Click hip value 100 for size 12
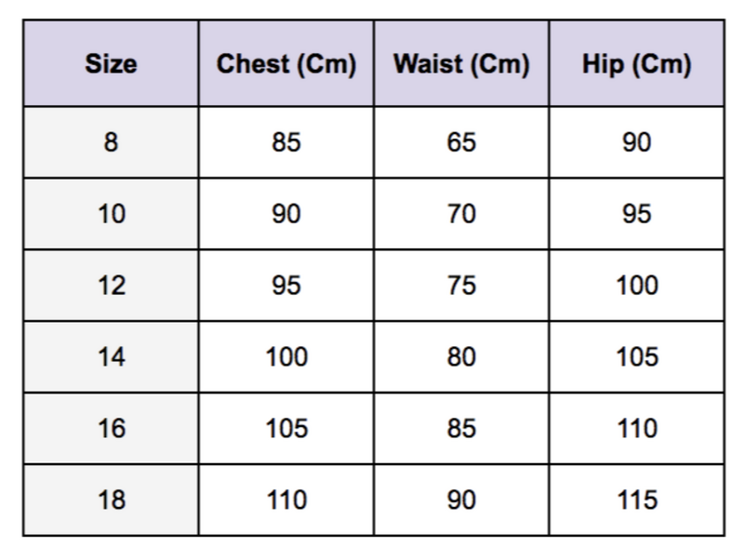 pos(637,286)
